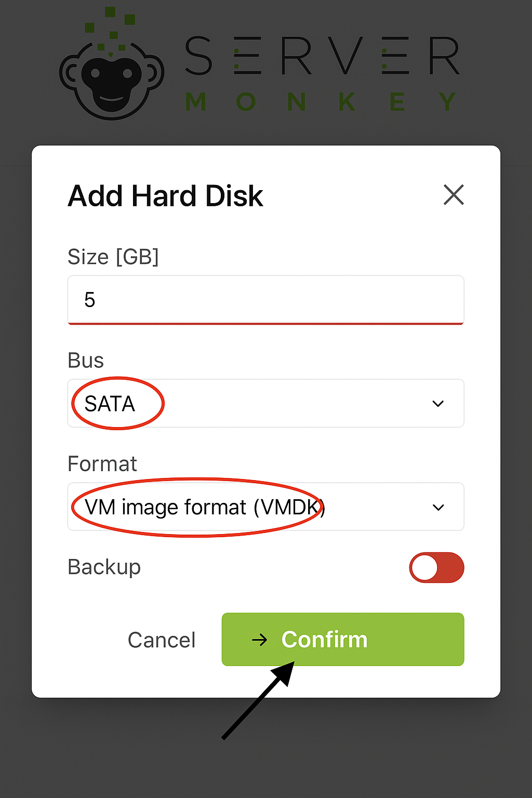
Task: Click the Backup label text
Action: (104, 567)
